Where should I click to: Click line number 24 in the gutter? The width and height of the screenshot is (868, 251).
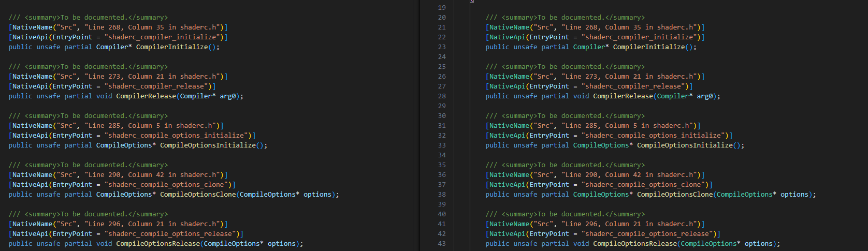click(442, 57)
